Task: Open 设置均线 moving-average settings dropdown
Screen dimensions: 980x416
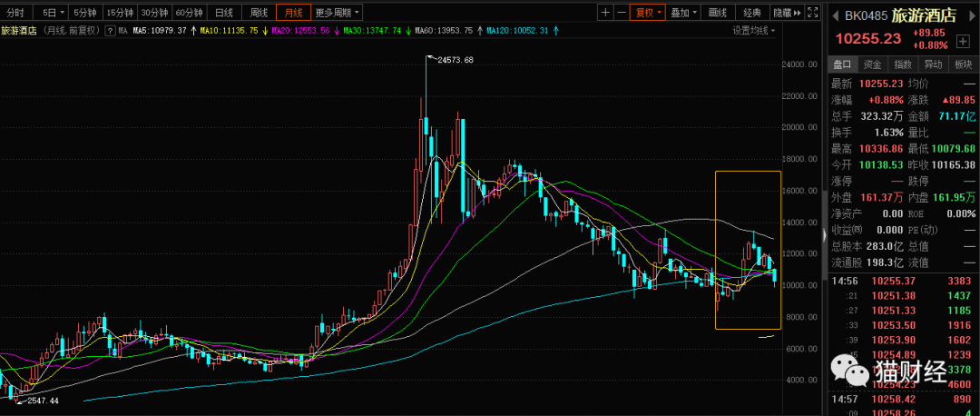Action: (x=754, y=30)
